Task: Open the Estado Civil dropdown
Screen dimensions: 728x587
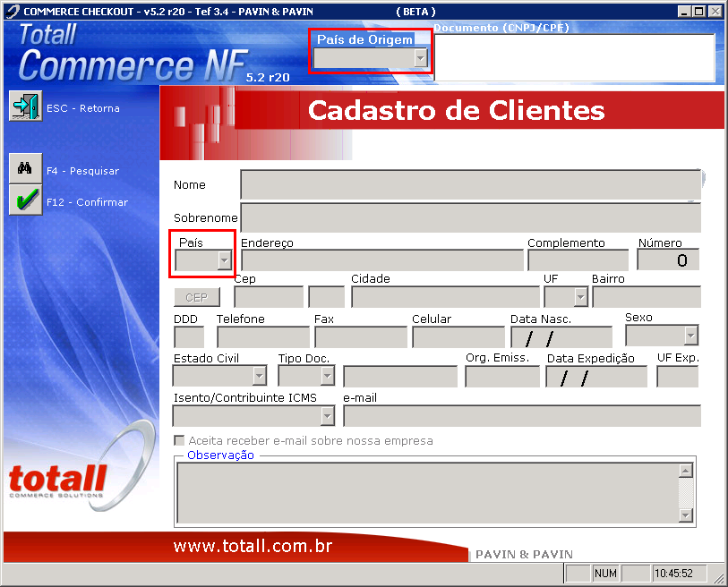Action: click(x=259, y=376)
